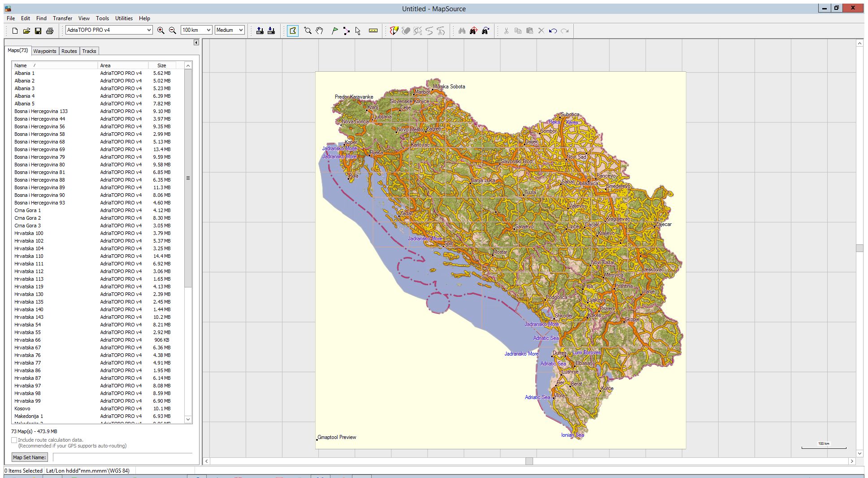Screen dimensions: 868x478
Task: Select the Track Draw pencil tool
Action: [394, 30]
